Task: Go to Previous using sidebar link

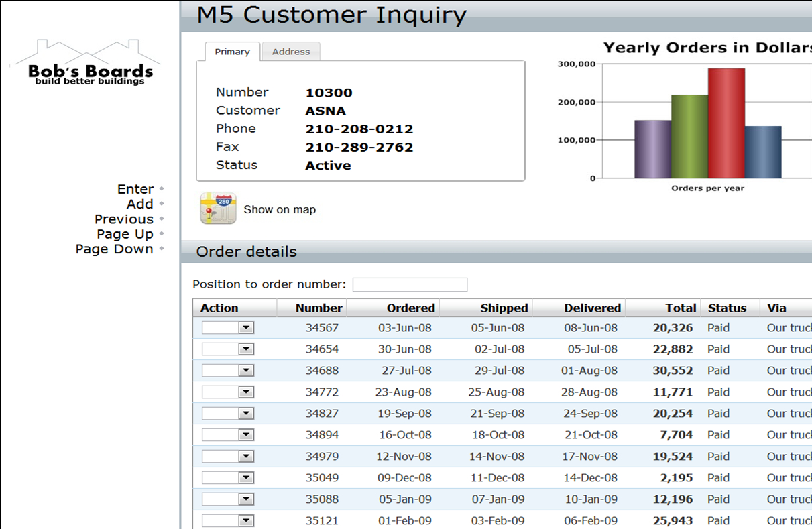Action: pos(124,219)
